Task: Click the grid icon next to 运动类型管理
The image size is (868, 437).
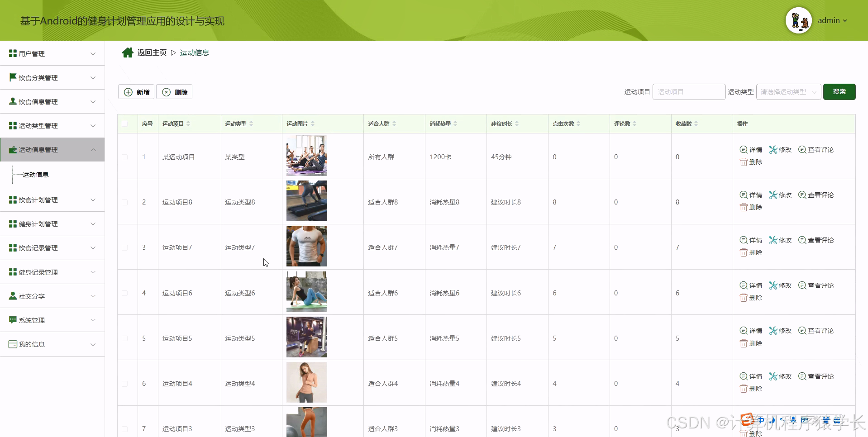Action: [13, 125]
